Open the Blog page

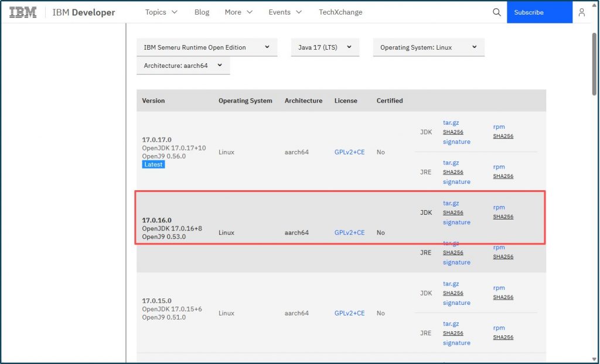pyautogui.click(x=202, y=12)
